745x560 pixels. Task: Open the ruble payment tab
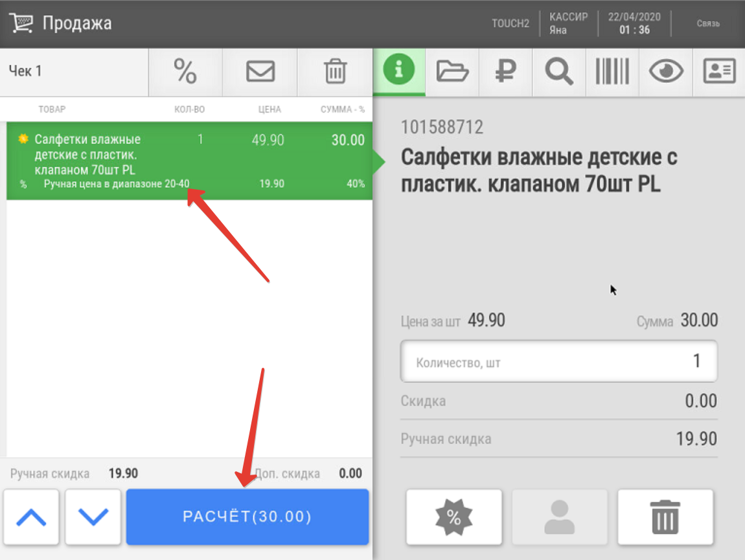[x=505, y=71]
